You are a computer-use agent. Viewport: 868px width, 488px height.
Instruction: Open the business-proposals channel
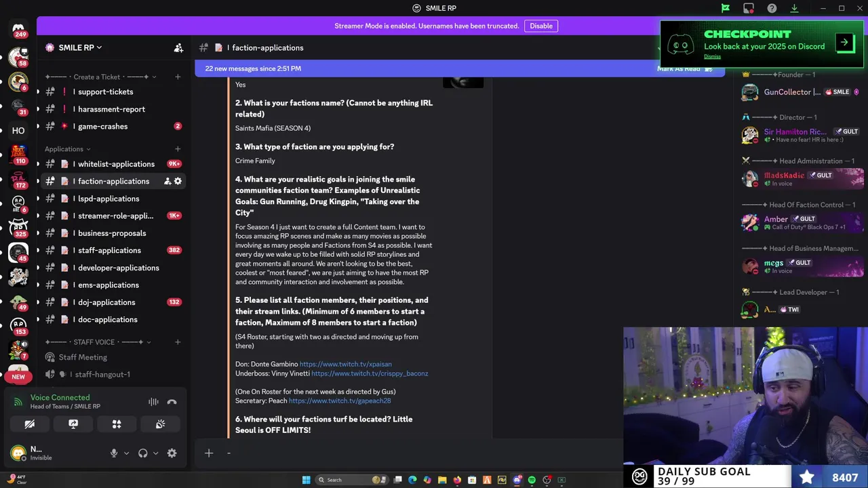pos(113,233)
